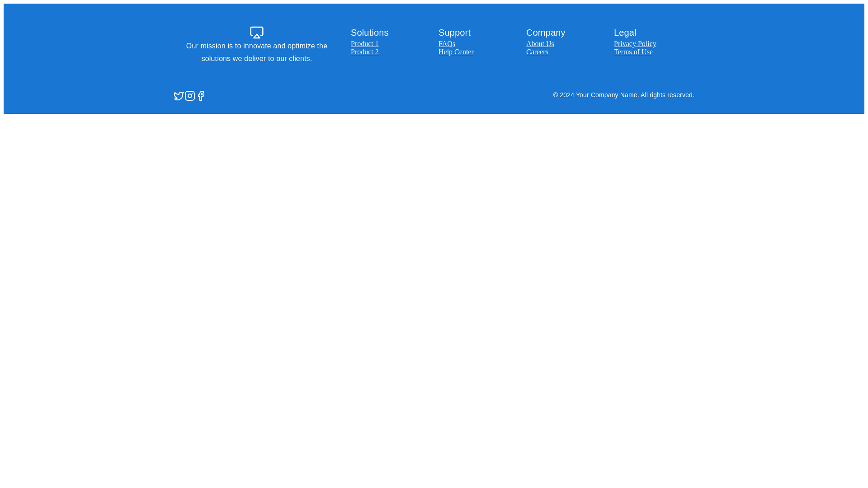Go to the Careers link
The height and width of the screenshot is (488, 868).
click(x=537, y=52)
